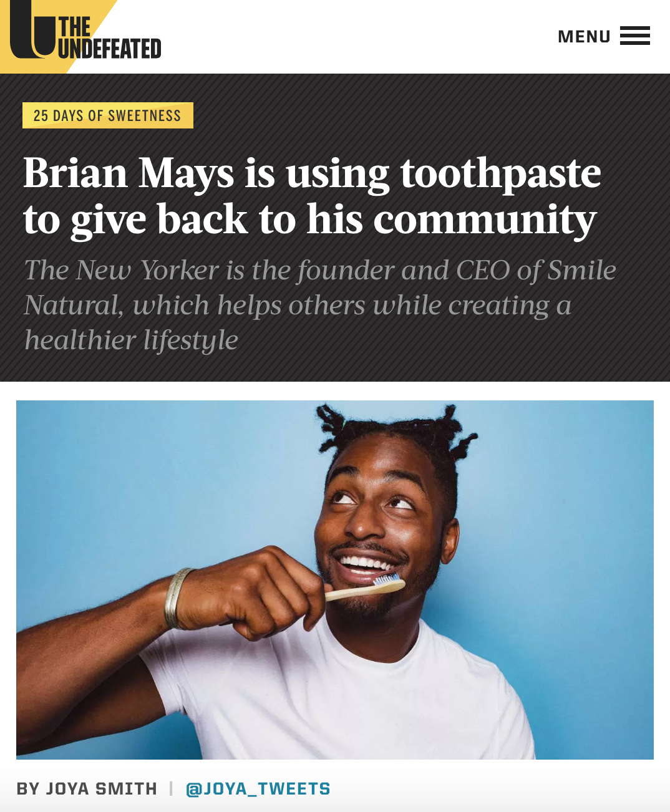Viewport: 670px width, 812px height.
Task: Click the healthier lifestyle subtitle line
Action: pyautogui.click(x=131, y=341)
